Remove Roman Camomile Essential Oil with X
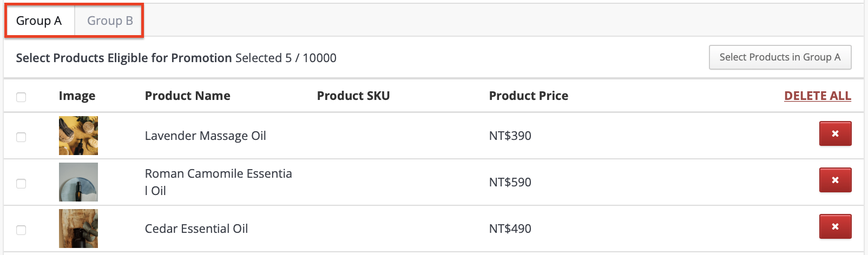Image resolution: width=868 pixels, height=255 pixels. coord(835,180)
